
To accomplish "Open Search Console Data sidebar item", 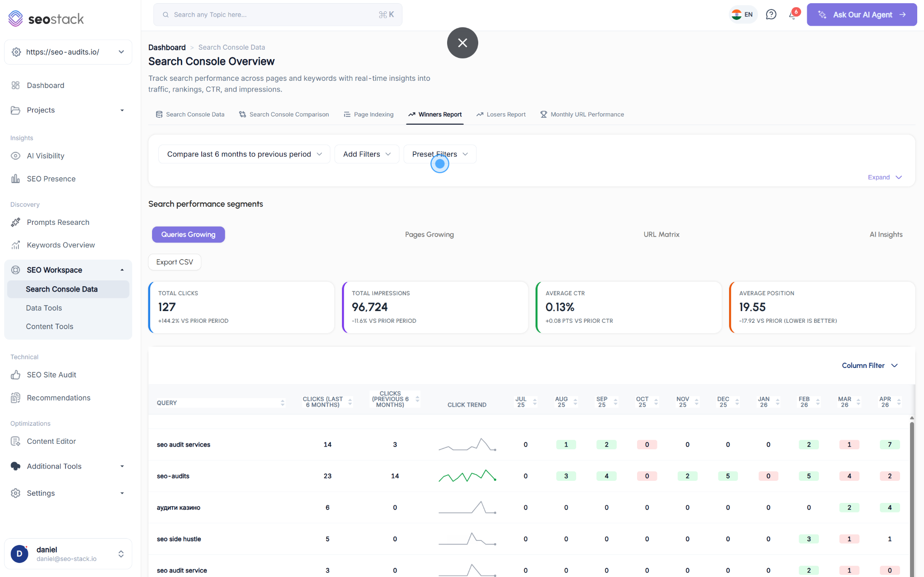I will tap(68, 289).
